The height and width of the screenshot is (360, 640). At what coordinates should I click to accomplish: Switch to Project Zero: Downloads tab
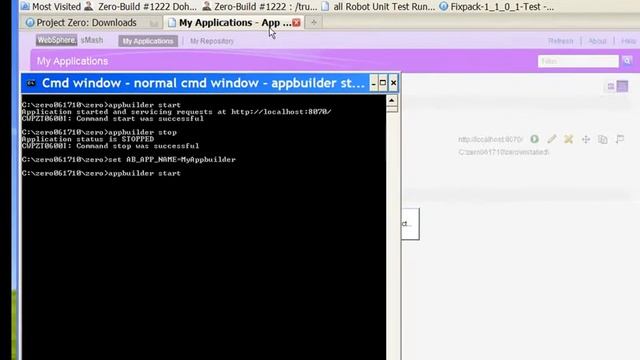91,23
